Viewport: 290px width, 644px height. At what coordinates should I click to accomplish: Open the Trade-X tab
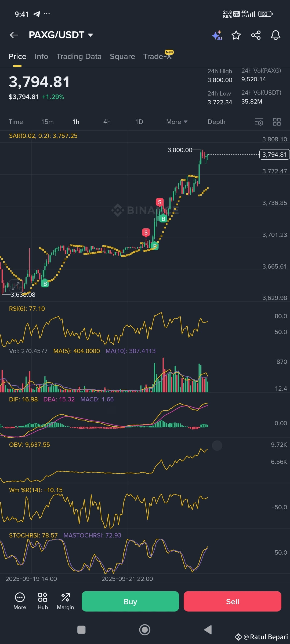[157, 56]
